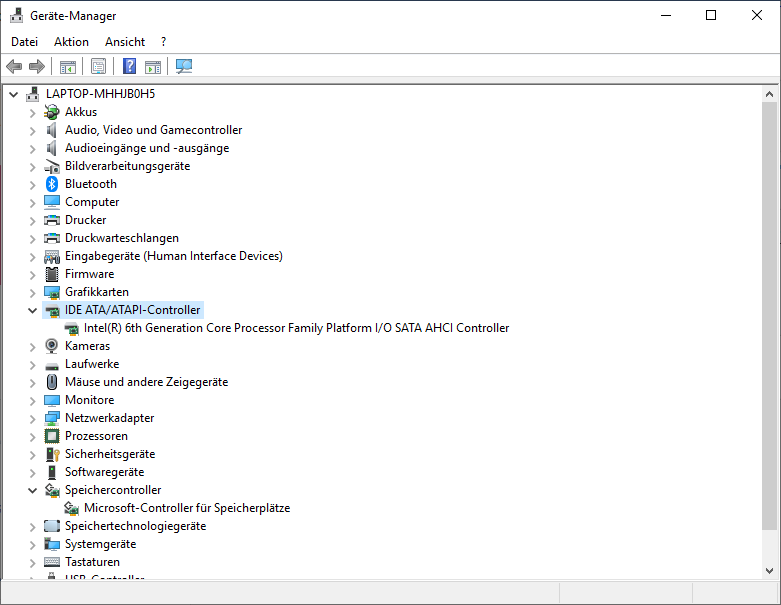This screenshot has width=781, height=605.
Task: Select the Speichertechnologiegeräte entry
Action: point(135,526)
